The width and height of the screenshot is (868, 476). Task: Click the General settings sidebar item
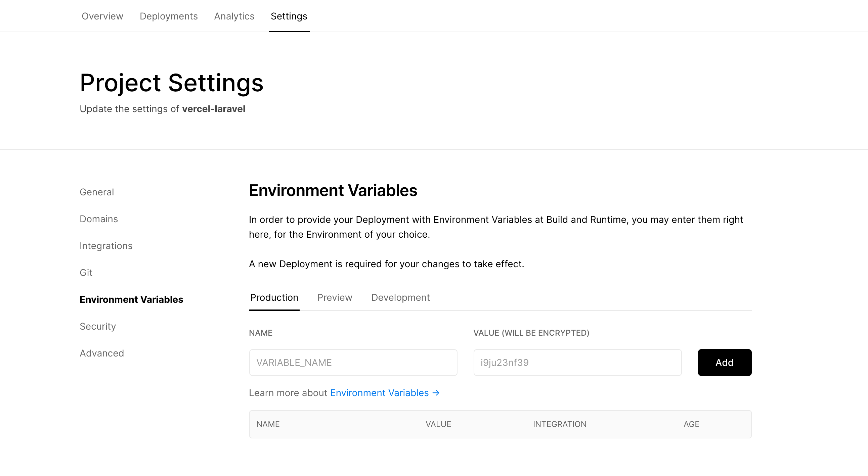click(97, 192)
